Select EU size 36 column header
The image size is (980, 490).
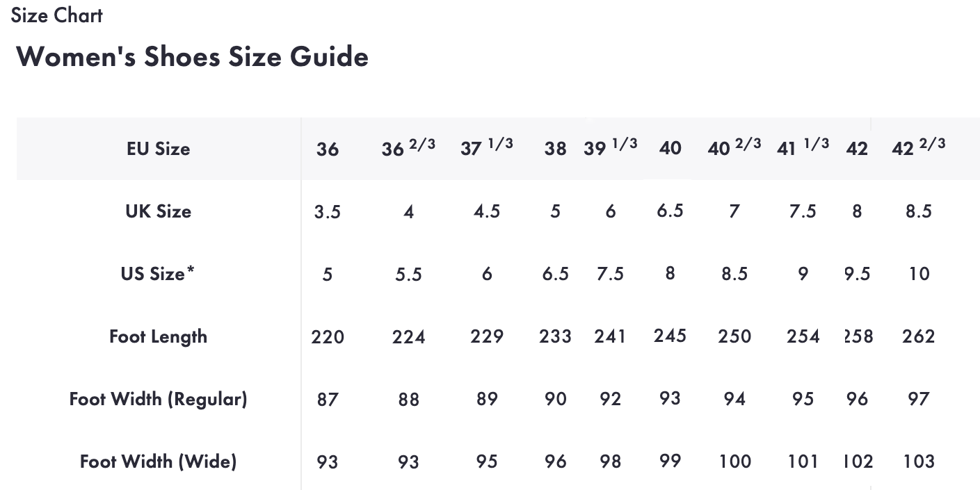[327, 149]
